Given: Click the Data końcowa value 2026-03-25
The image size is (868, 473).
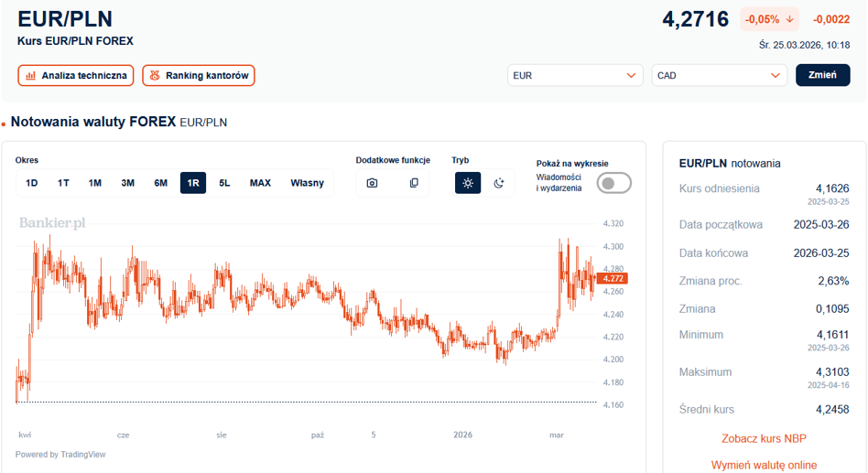Looking at the screenshot, I should tap(821, 253).
